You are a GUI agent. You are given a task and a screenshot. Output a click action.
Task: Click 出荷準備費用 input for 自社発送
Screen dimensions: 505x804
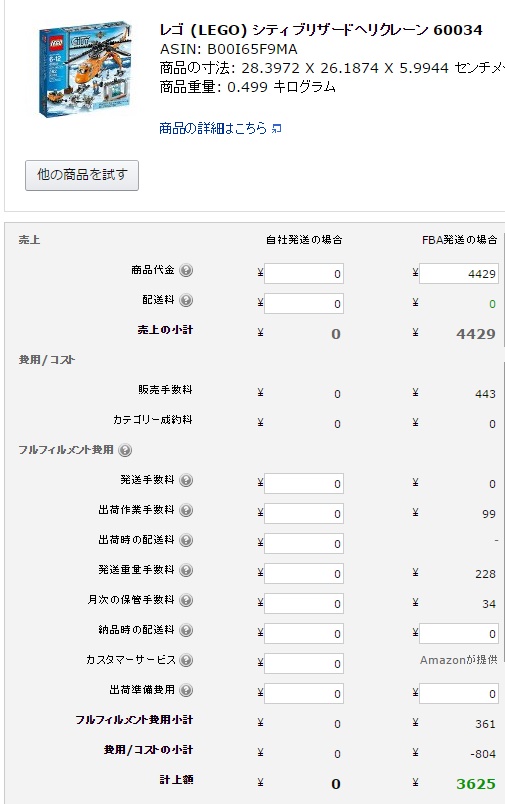pyautogui.click(x=304, y=694)
